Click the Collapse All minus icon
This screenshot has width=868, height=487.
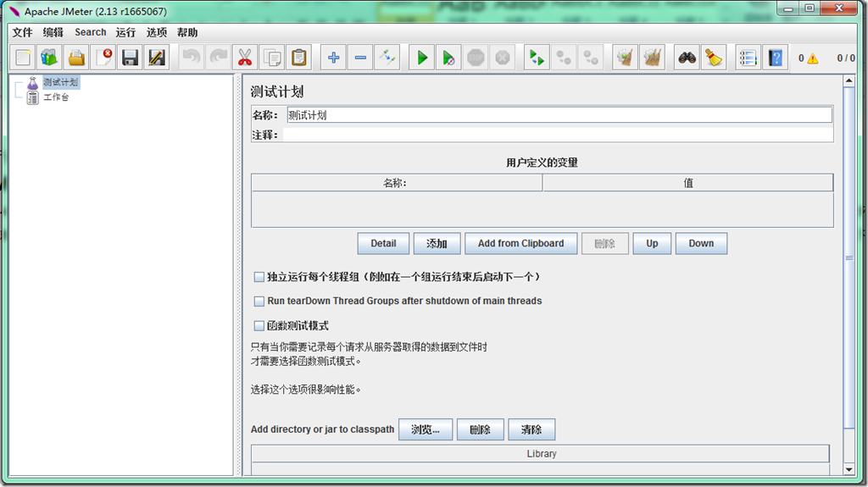coord(360,58)
